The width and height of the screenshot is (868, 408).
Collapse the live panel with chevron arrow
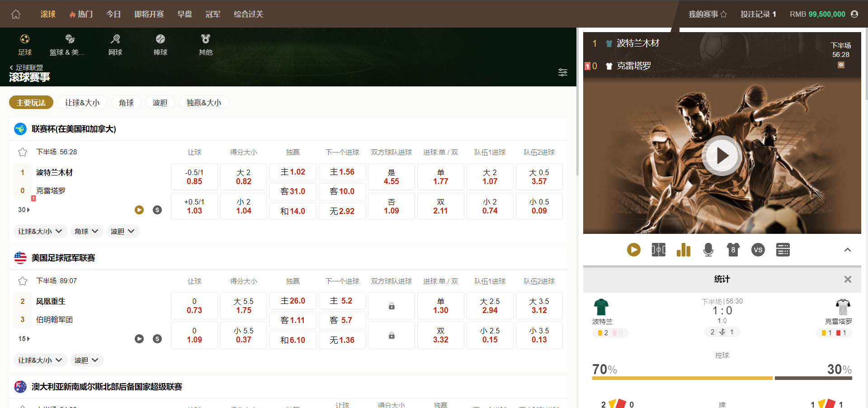[847, 250]
